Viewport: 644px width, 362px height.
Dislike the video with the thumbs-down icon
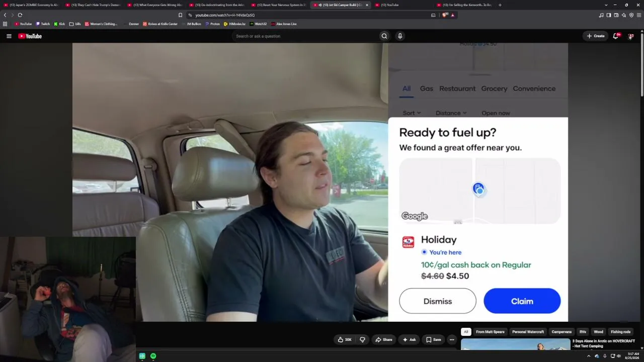point(362,340)
